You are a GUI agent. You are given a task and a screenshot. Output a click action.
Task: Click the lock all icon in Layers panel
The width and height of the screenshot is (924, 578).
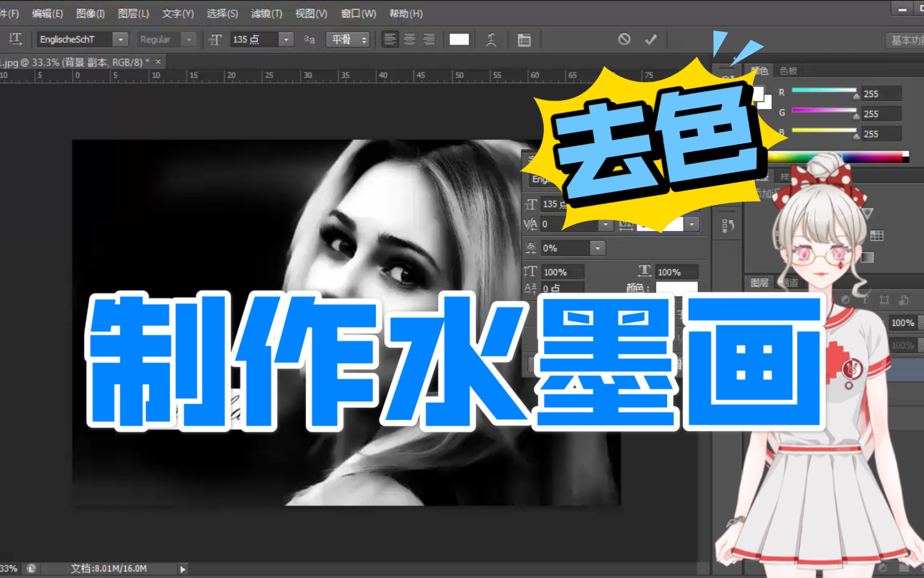tap(904, 300)
